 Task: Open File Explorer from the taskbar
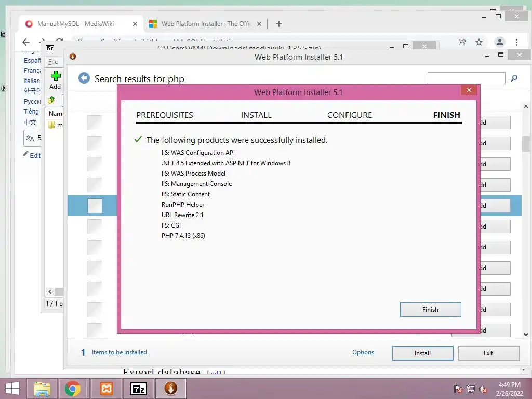[x=42, y=389]
